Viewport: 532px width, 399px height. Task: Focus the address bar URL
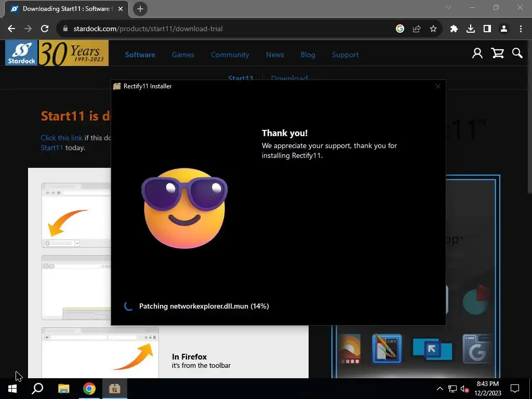coord(148,29)
